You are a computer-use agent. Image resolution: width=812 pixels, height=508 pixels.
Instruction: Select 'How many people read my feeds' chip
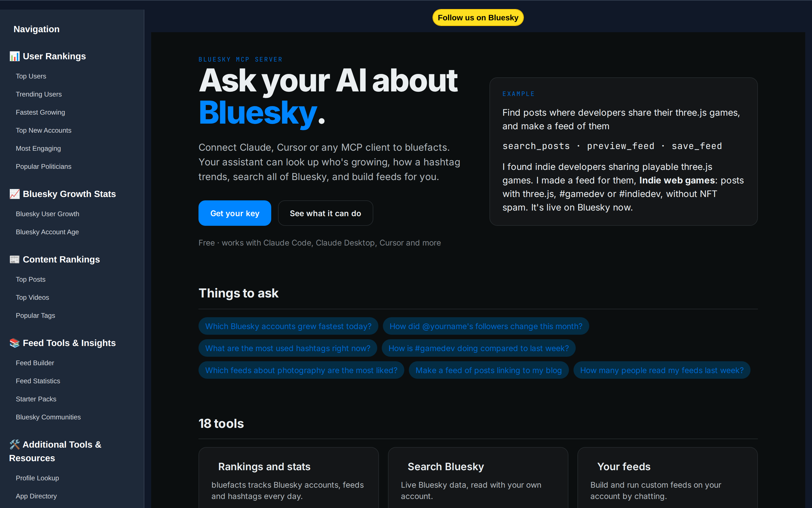pyautogui.click(x=662, y=370)
